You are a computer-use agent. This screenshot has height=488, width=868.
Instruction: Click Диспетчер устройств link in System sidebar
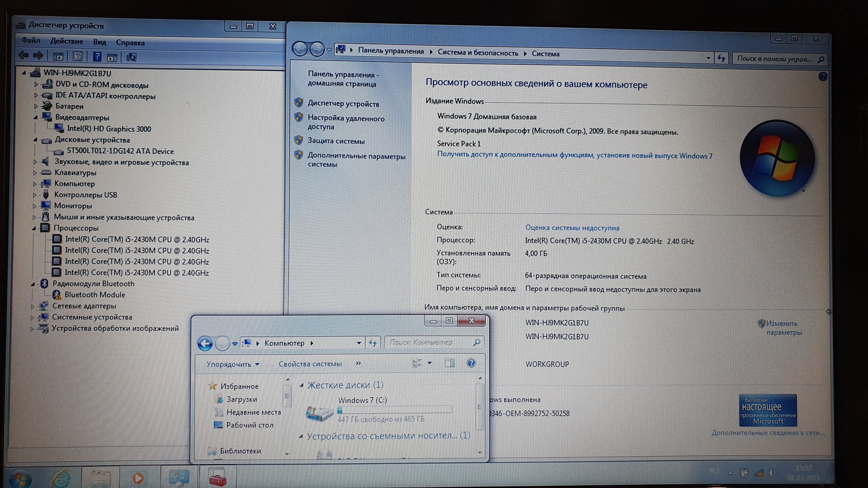coord(343,104)
